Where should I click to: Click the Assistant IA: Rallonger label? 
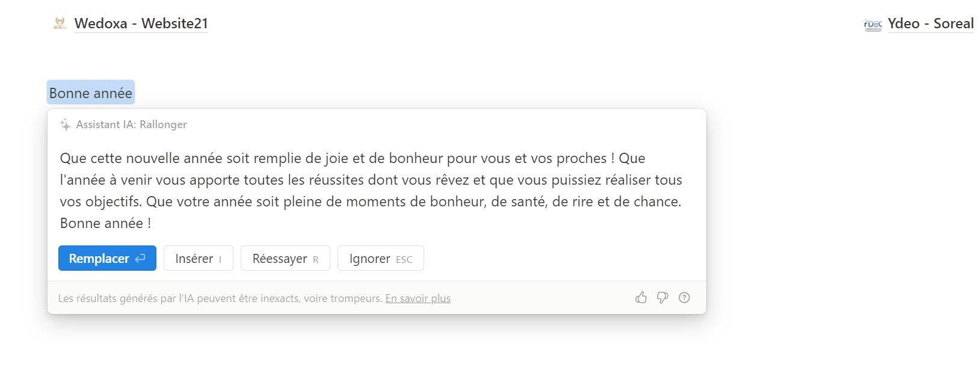131,125
